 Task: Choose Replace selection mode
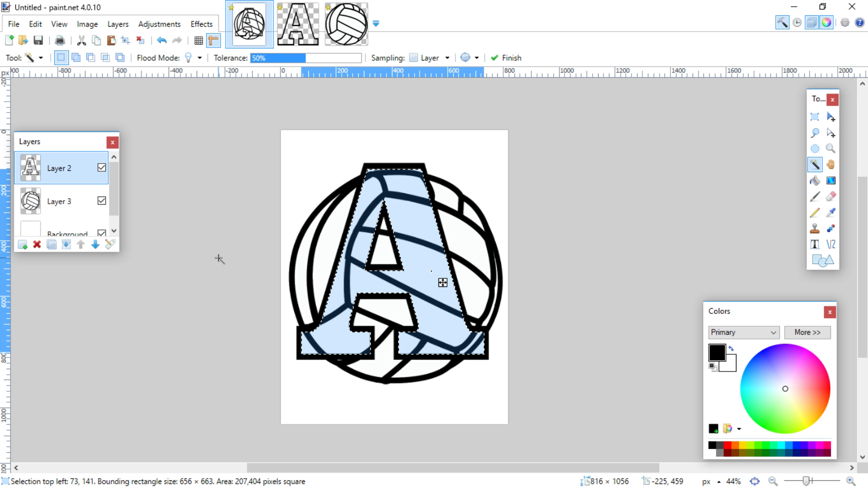point(61,58)
